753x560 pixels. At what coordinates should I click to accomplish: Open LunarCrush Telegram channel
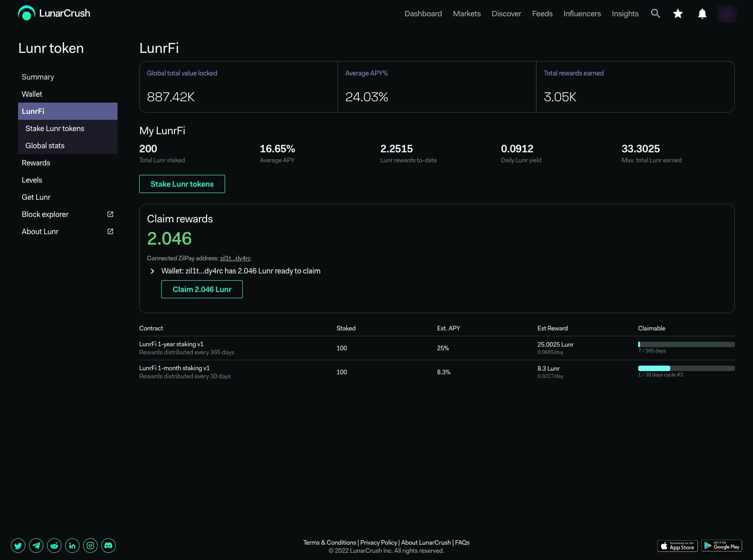[36, 546]
